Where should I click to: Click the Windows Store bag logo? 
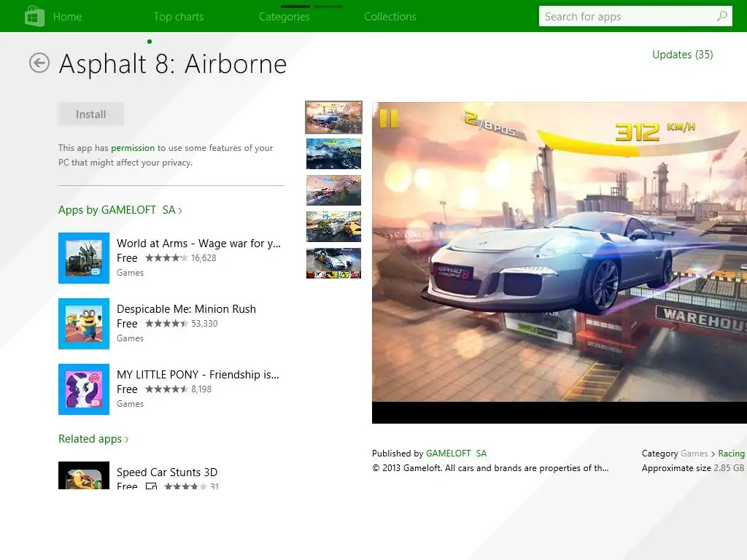click(x=34, y=16)
